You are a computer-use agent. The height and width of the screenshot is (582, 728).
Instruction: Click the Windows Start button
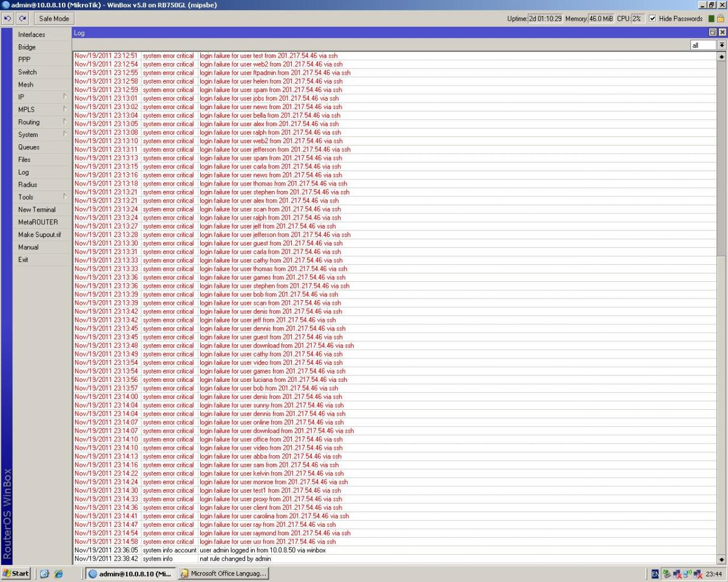click(16, 574)
